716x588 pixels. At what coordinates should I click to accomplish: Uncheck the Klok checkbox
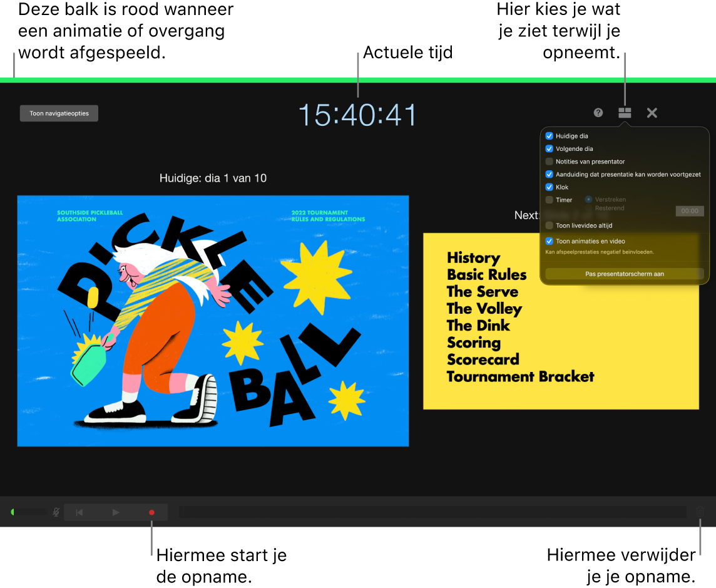[550, 187]
